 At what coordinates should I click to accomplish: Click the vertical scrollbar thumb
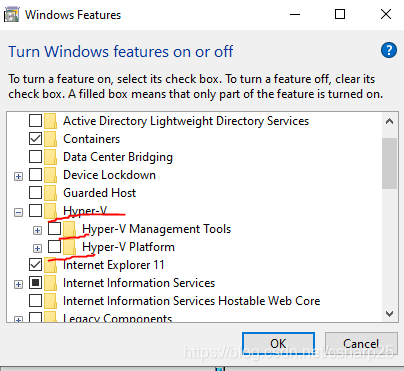389,163
